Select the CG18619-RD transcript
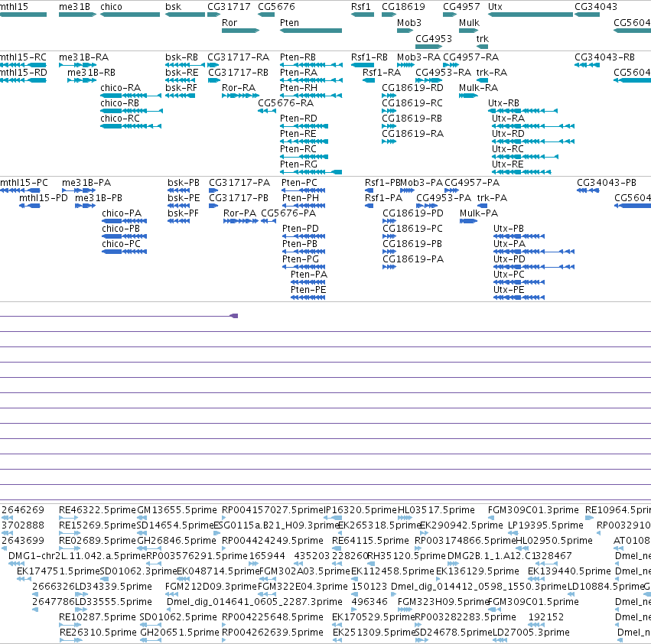 click(389, 96)
